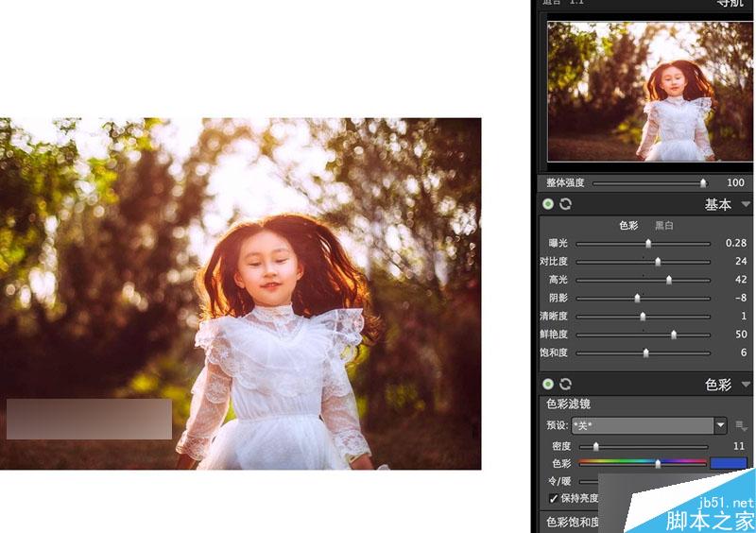Click the navigator preview thumbnail

pyautogui.click(x=649, y=91)
